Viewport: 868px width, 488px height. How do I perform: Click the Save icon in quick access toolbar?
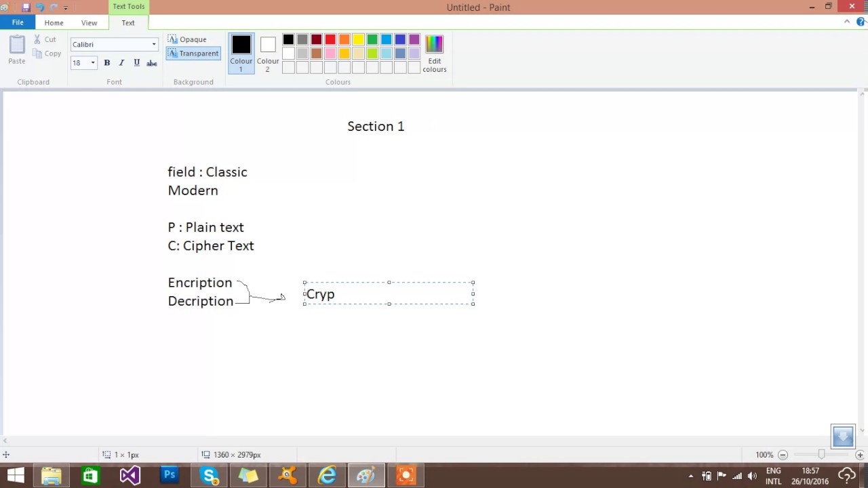(26, 7)
